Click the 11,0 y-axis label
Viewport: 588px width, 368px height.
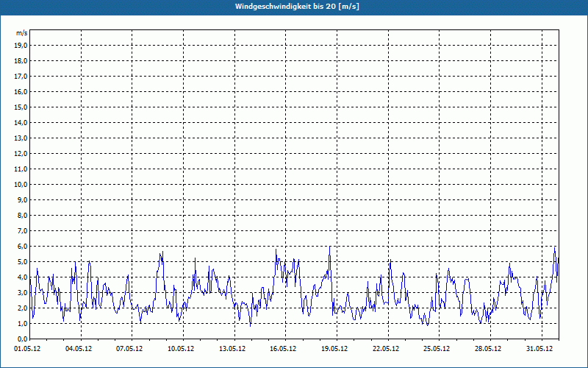[x=21, y=169]
